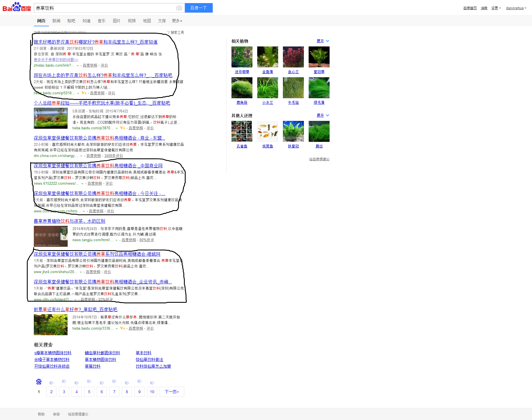This screenshot has width=532, height=420.
Task: Open result 跪求好喝的罗汉果饮料哪家好
Action: pos(96,42)
